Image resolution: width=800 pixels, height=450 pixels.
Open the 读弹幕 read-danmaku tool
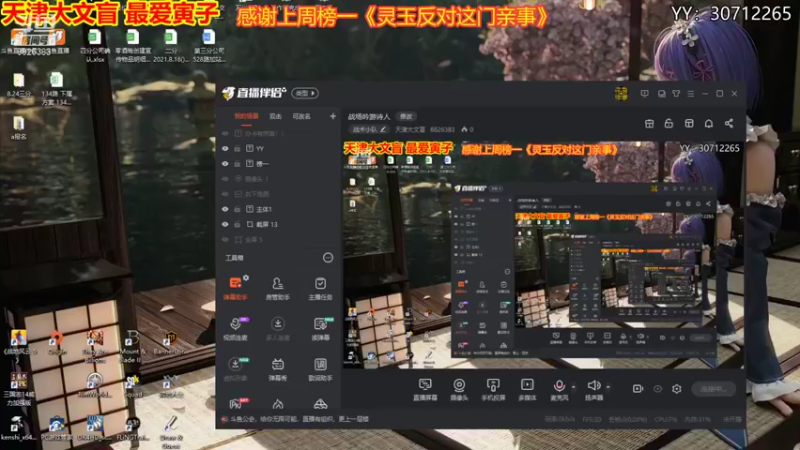pos(320,329)
